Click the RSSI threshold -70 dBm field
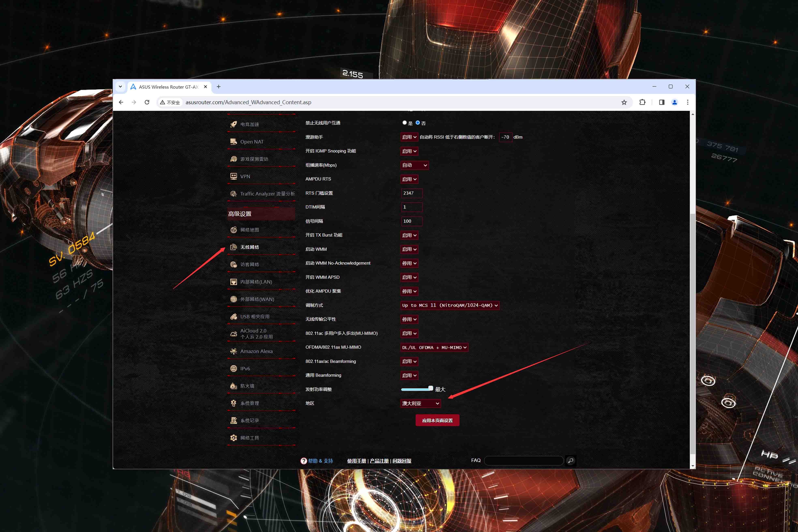This screenshot has height=532, width=798. [x=505, y=137]
